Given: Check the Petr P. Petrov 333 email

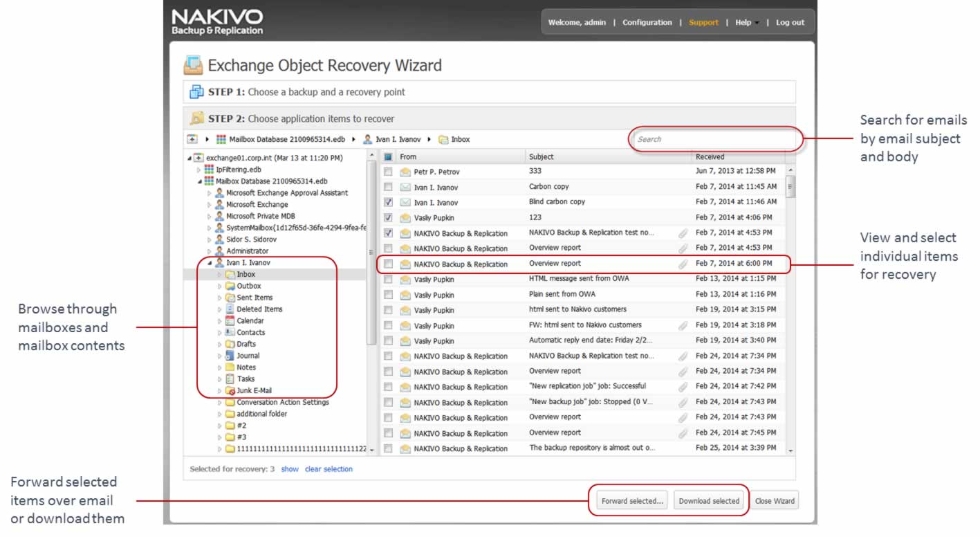Looking at the screenshot, I should [388, 172].
